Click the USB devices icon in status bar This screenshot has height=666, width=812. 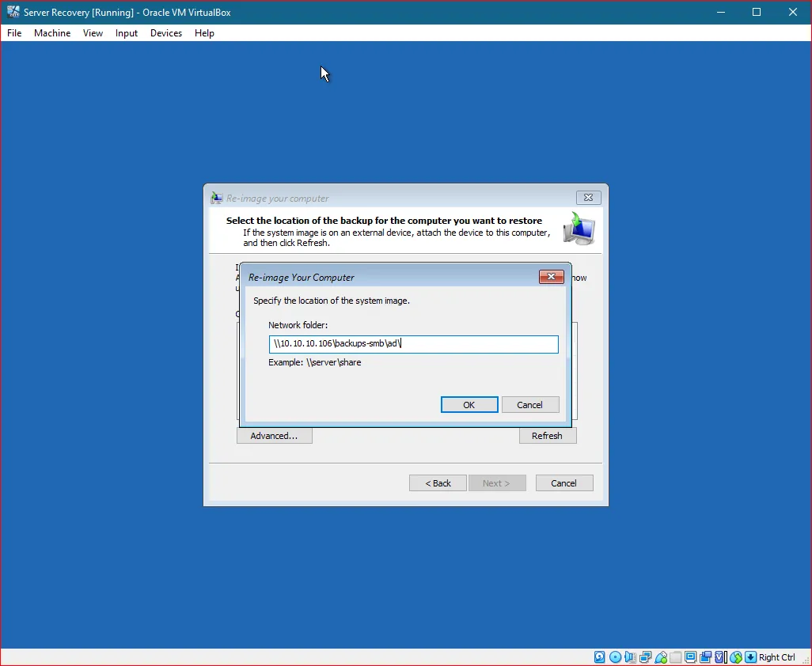[660, 657]
